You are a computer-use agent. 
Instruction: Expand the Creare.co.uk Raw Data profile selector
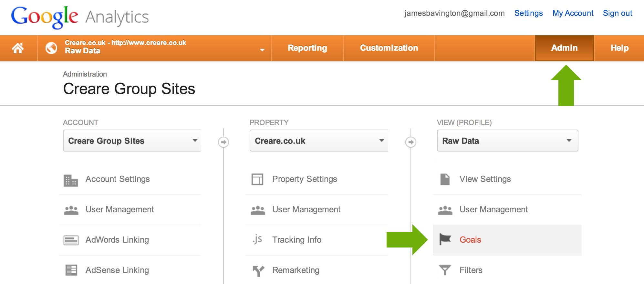point(154,48)
